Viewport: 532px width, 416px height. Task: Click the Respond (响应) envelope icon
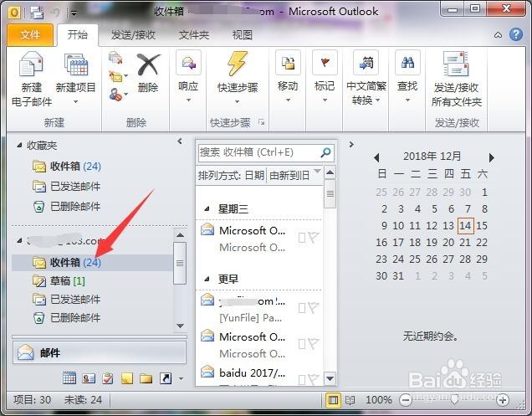point(189,63)
